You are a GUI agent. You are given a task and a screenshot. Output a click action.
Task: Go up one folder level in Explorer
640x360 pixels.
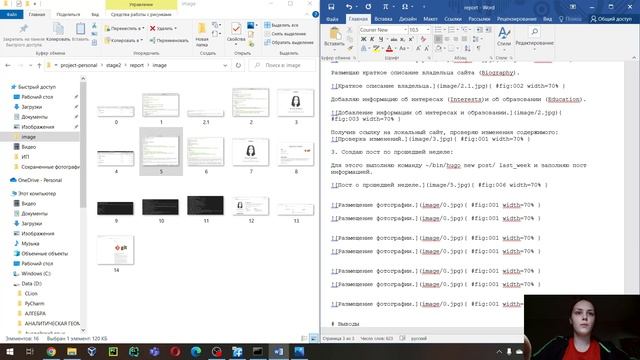(39, 65)
